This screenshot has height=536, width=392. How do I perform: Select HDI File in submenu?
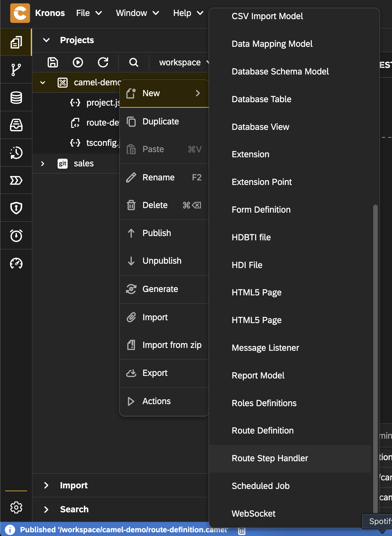290,265
